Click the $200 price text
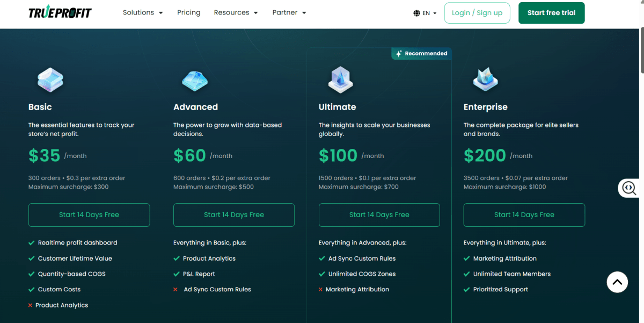Screen dimensions: 644x323 pos(485,155)
